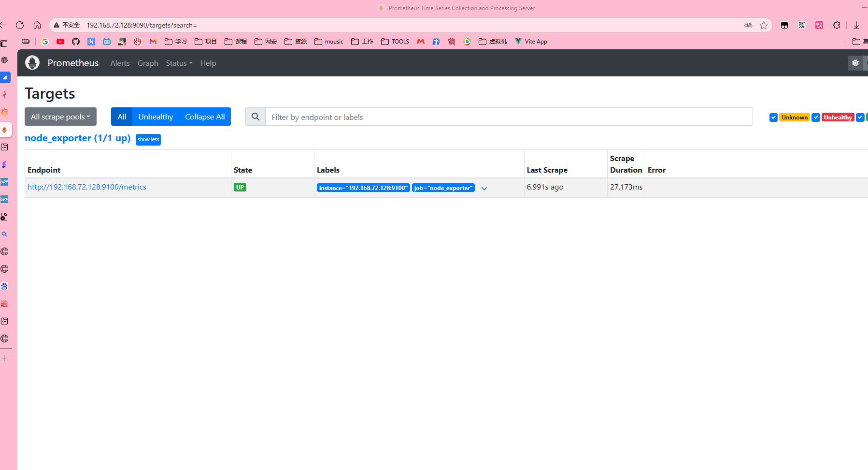Viewport: 868px width, 470px height.
Task: Open the 虚拟机 bookmark folder
Action: pyautogui.click(x=493, y=42)
